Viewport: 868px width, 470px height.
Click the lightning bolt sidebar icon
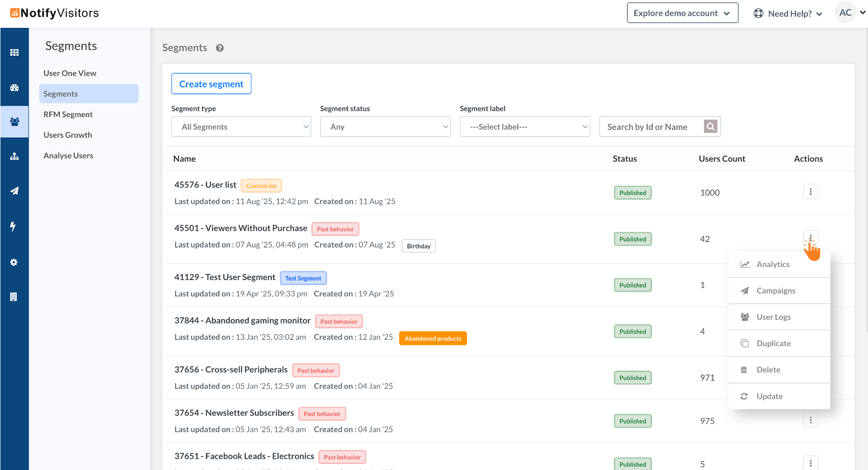click(13, 227)
